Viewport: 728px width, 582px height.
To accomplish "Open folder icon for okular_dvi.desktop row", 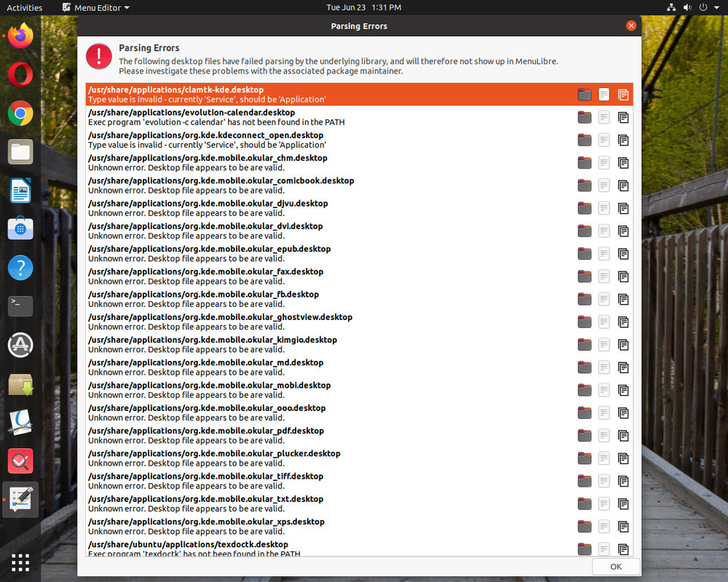I will (585, 231).
